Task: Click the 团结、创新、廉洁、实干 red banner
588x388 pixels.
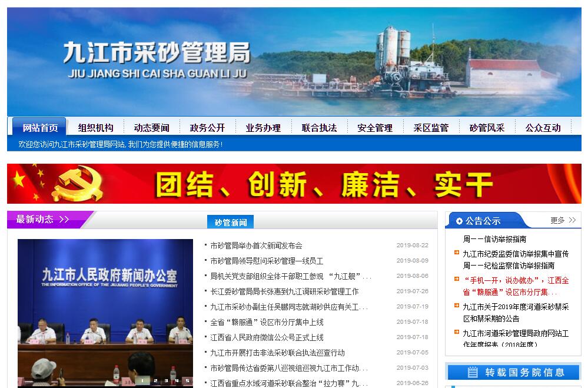Action: pos(294,184)
